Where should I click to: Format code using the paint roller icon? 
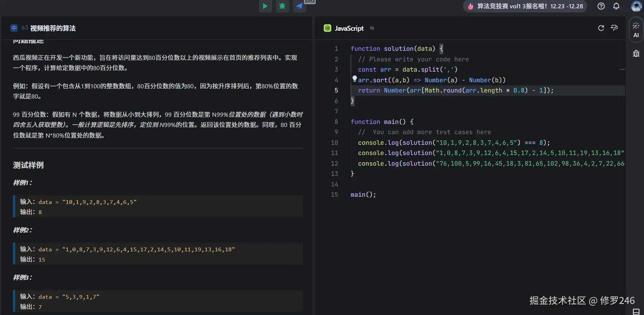pos(614,28)
